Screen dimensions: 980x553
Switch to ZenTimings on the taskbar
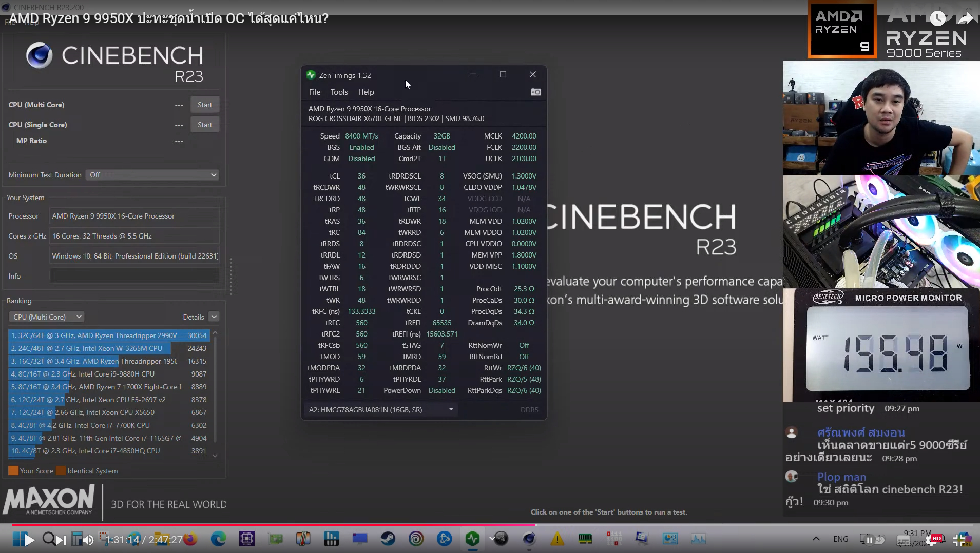(472, 539)
